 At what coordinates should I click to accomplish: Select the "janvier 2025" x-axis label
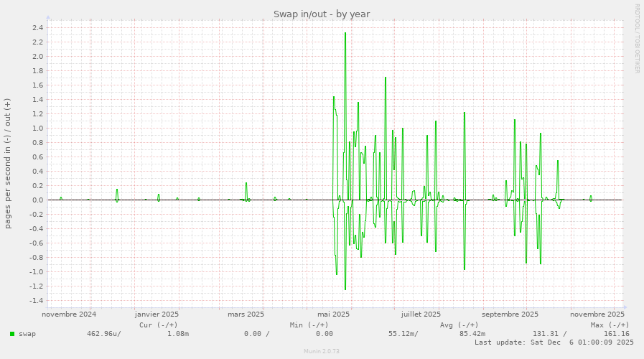coord(157,314)
